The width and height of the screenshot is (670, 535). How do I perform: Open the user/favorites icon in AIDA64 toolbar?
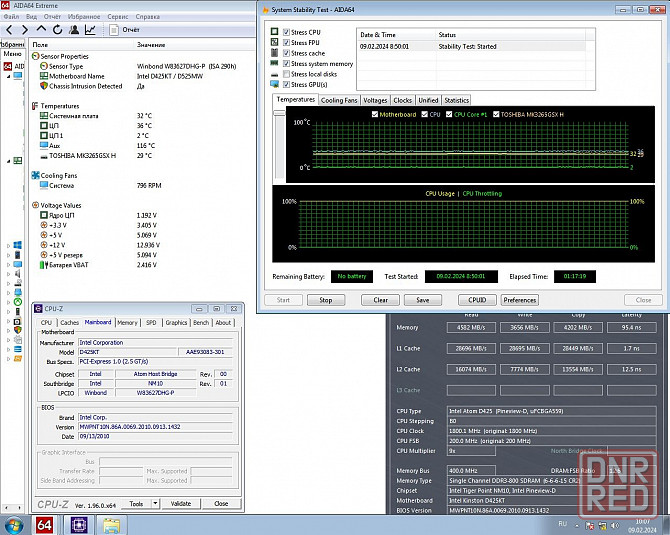pos(73,30)
